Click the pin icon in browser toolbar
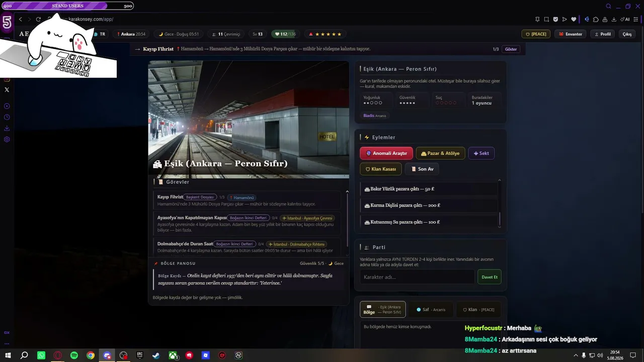 pos(537,19)
